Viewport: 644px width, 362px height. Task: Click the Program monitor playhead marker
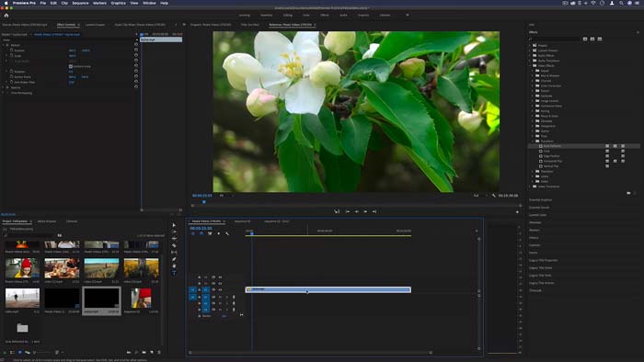[x=203, y=202]
